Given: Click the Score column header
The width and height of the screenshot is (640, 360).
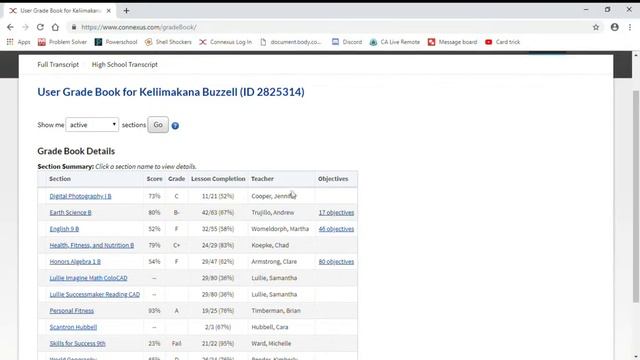Looking at the screenshot, I should pos(154,179).
